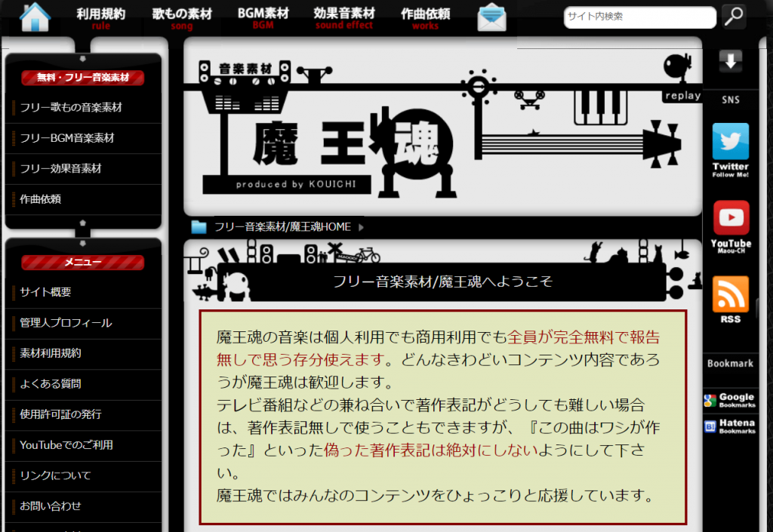Collapse the メニュー sidebar section header
Screen dimensions: 773x532
[x=82, y=262]
